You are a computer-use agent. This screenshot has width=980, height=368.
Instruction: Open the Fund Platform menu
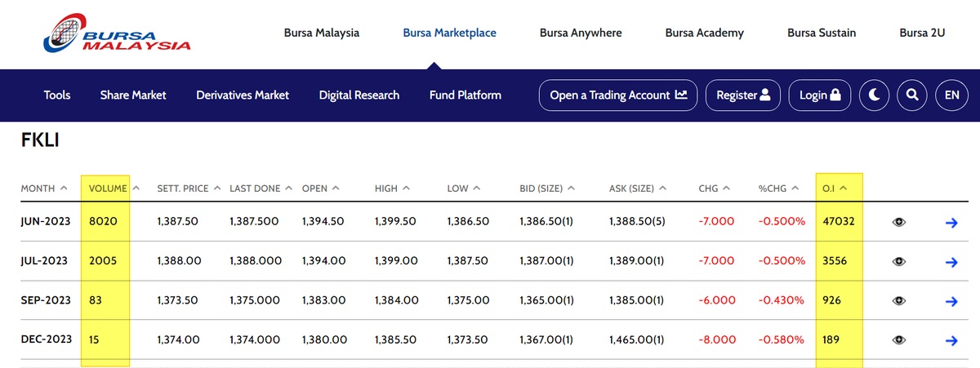point(465,95)
